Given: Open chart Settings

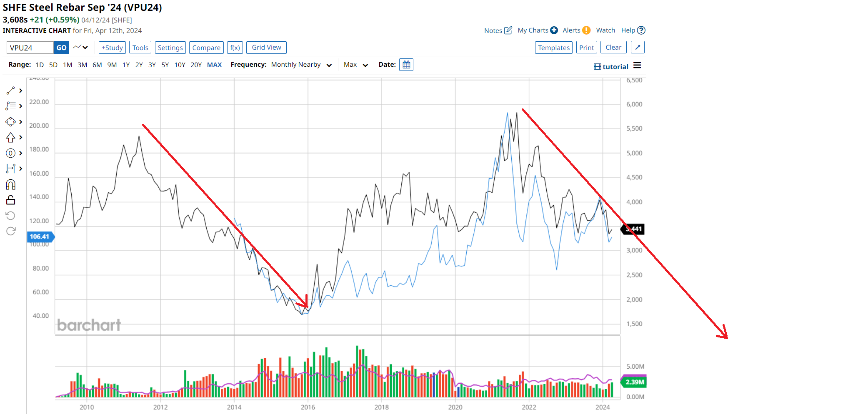Looking at the screenshot, I should tap(170, 48).
